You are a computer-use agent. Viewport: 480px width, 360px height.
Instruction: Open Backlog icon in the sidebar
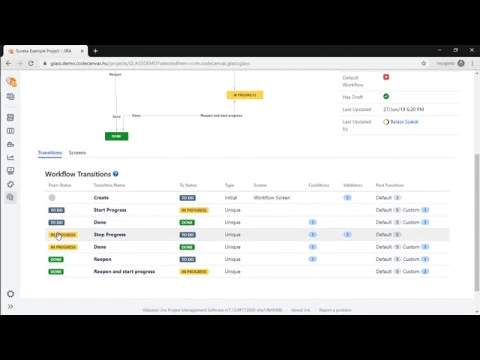tap(11, 117)
